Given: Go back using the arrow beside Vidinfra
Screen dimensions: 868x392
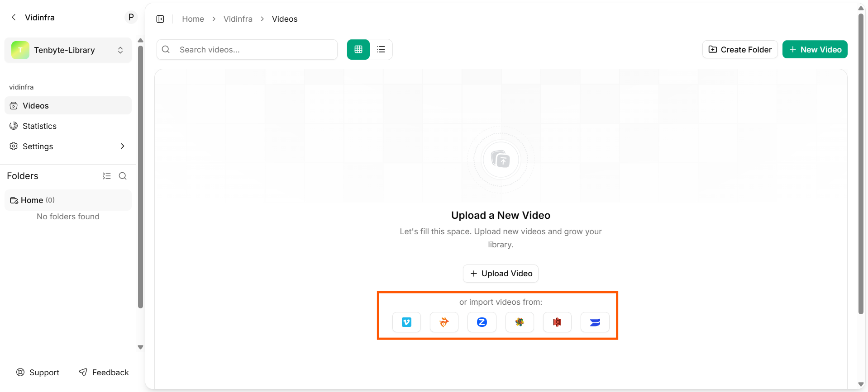Looking at the screenshot, I should [x=14, y=17].
